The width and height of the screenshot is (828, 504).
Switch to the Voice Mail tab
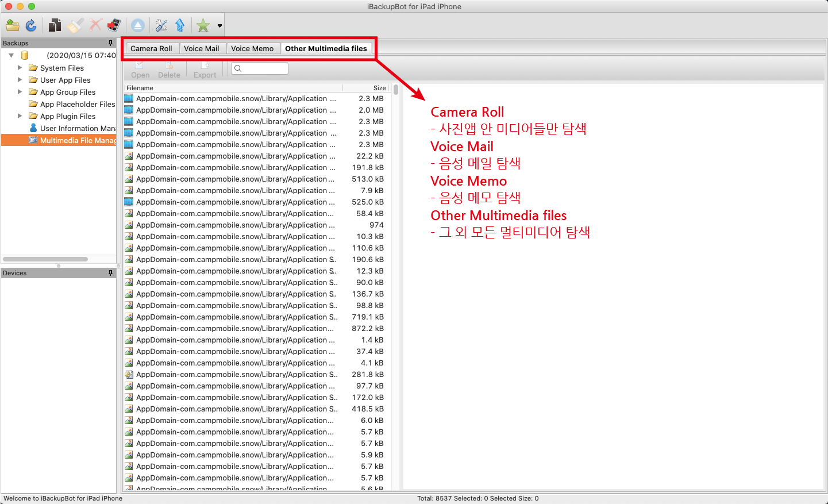coord(202,48)
